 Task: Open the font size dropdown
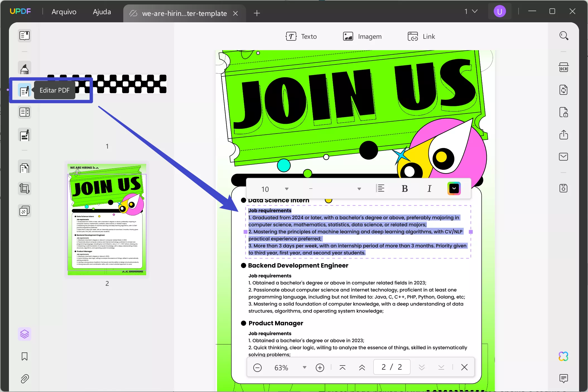tap(286, 189)
